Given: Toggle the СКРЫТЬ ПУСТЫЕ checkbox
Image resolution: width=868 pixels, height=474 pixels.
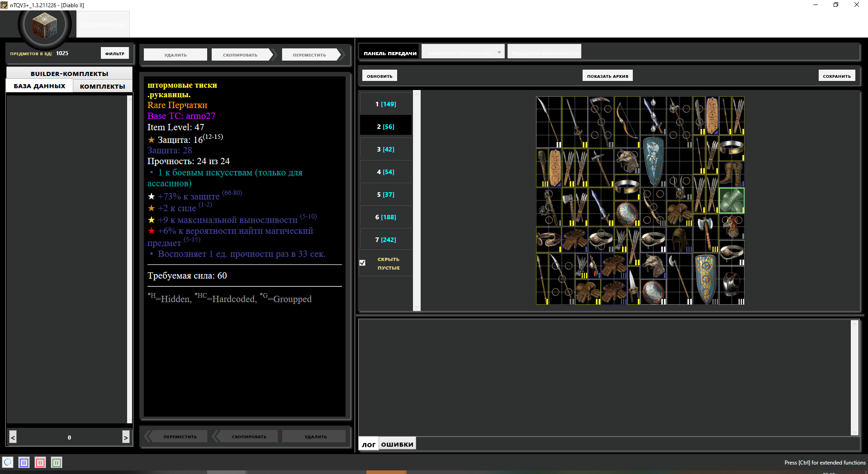Looking at the screenshot, I should point(362,263).
